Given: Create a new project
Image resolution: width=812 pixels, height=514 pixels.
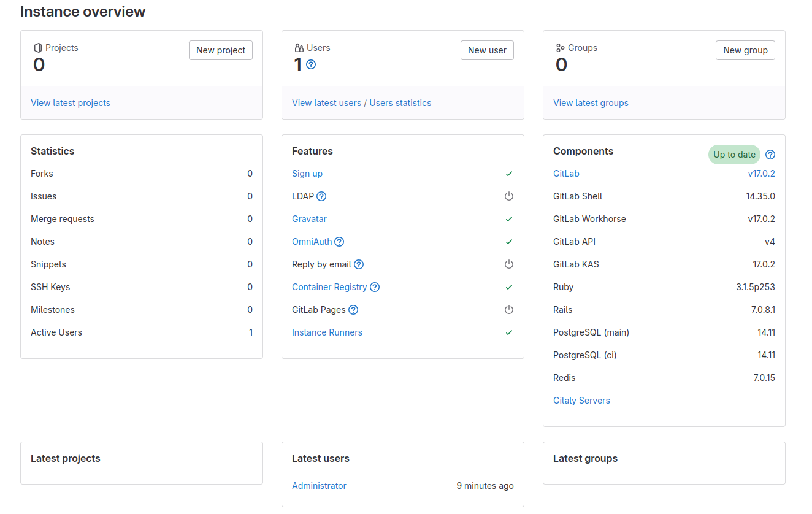Looking at the screenshot, I should [221, 50].
